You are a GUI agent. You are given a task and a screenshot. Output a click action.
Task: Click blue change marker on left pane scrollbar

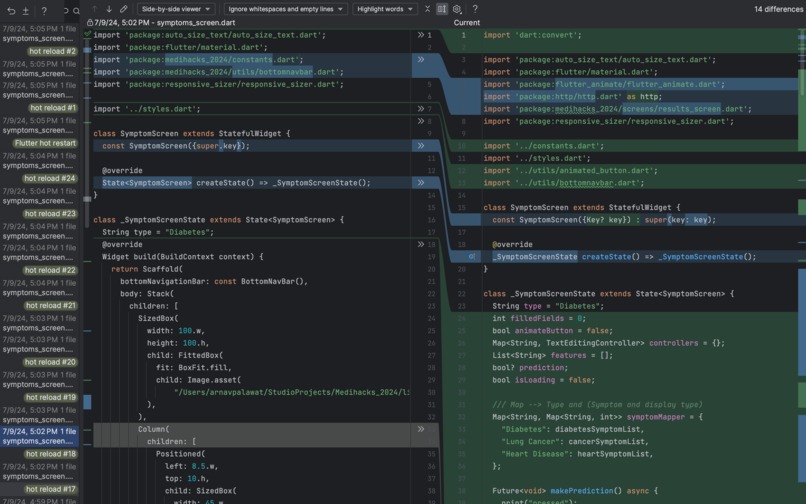point(87,402)
